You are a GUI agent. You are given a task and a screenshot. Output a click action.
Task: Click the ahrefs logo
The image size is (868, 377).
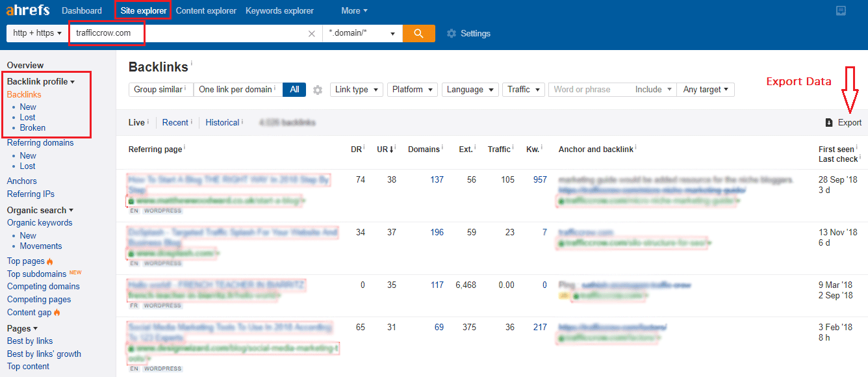point(29,10)
